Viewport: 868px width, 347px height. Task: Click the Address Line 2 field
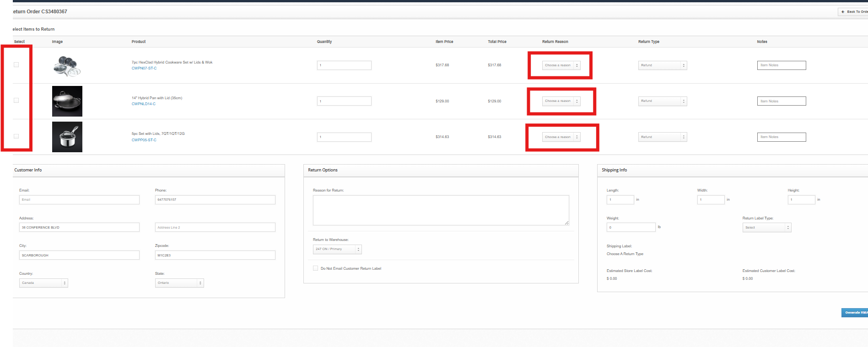click(x=215, y=227)
